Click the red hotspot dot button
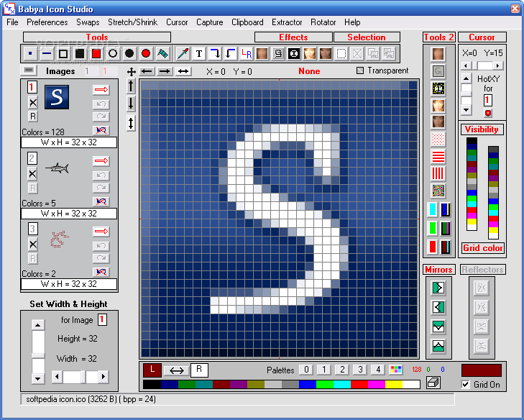The width and height of the screenshot is (524, 420). click(488, 113)
